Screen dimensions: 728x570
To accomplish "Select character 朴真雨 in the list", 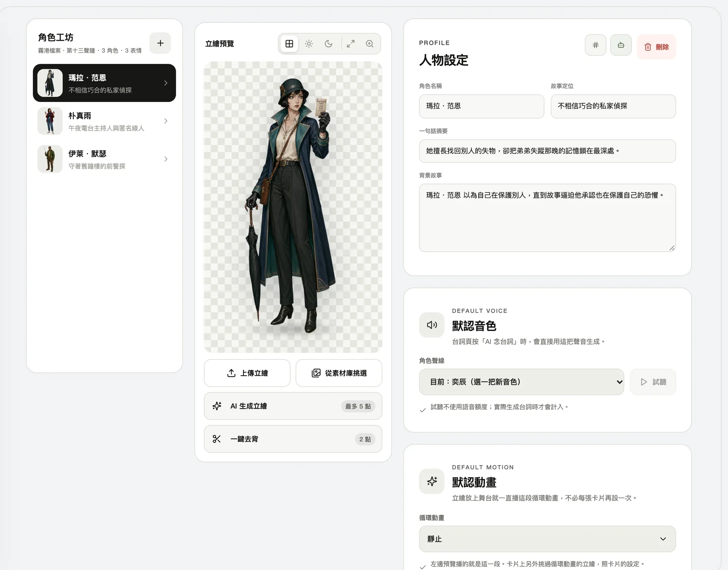I will pyautogui.click(x=104, y=121).
